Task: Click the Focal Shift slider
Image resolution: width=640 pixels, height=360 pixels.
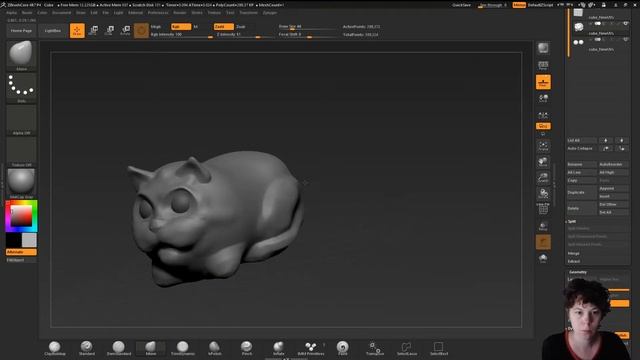Action: click(307, 35)
